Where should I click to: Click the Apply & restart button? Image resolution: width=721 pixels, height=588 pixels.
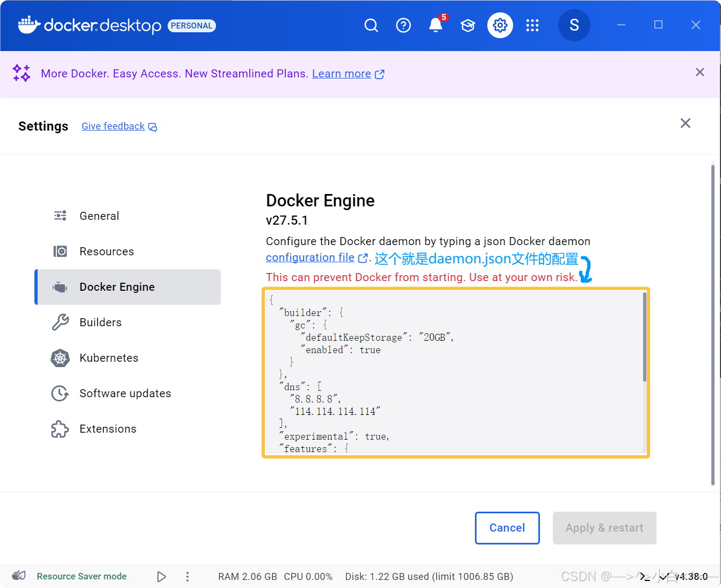click(604, 528)
